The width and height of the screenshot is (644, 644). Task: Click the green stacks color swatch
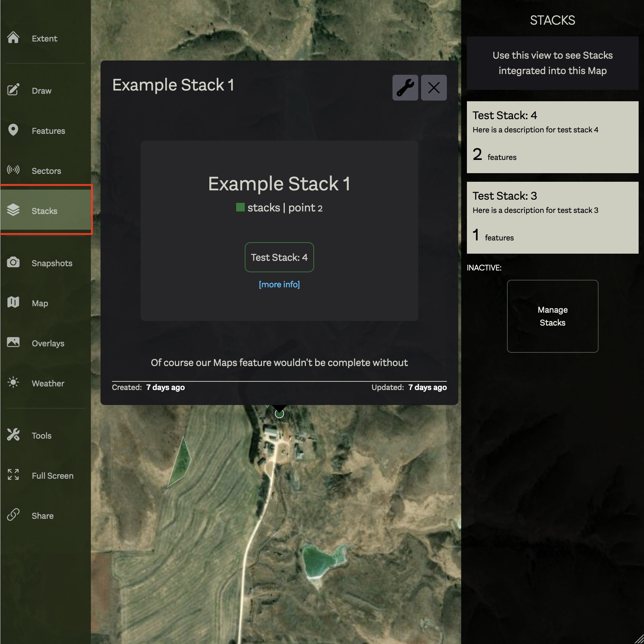pyautogui.click(x=240, y=208)
